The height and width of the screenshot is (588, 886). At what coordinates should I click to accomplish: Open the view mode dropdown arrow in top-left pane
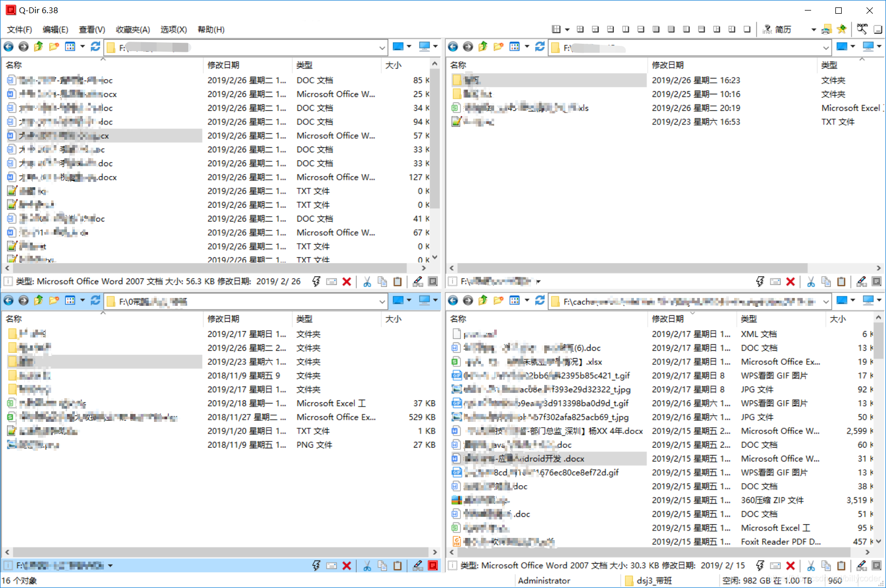coord(82,47)
